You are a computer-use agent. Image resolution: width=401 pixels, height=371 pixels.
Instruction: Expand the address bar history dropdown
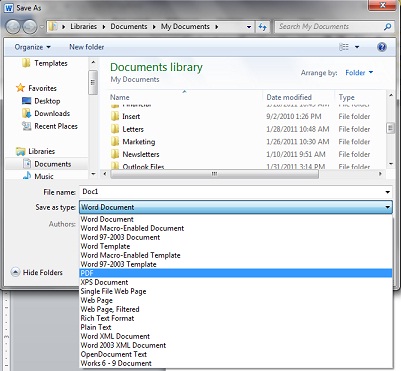tap(249, 27)
